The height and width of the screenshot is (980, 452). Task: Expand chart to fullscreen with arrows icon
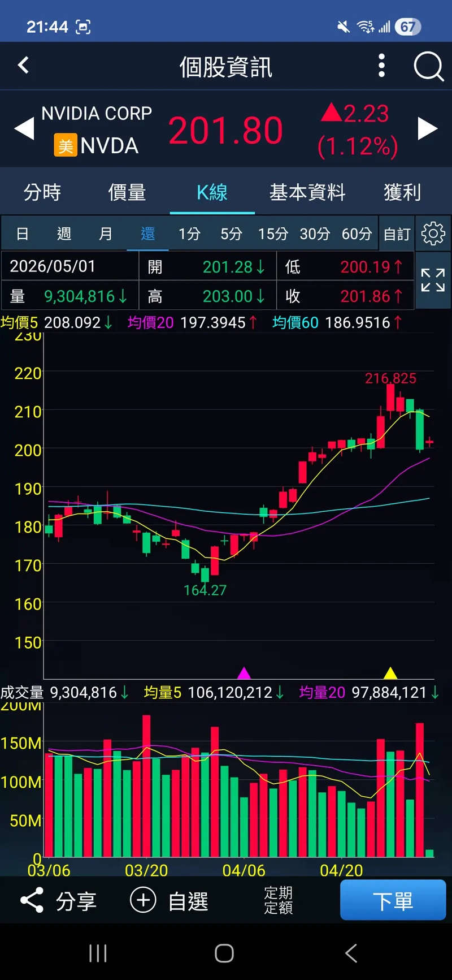pyautogui.click(x=433, y=280)
